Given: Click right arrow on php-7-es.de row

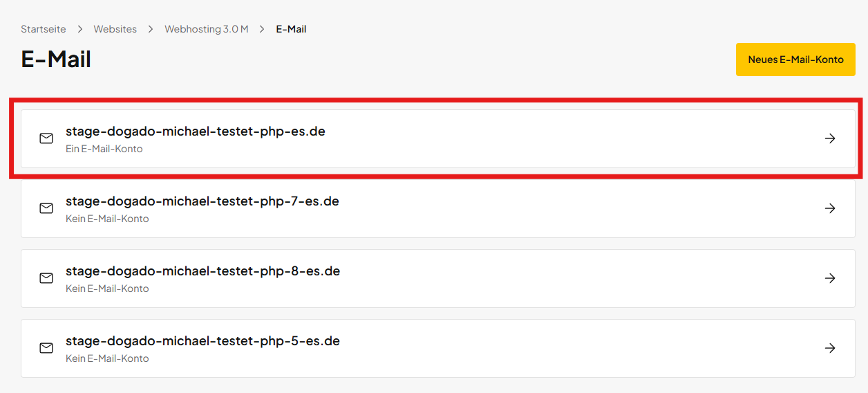Looking at the screenshot, I should [830, 208].
